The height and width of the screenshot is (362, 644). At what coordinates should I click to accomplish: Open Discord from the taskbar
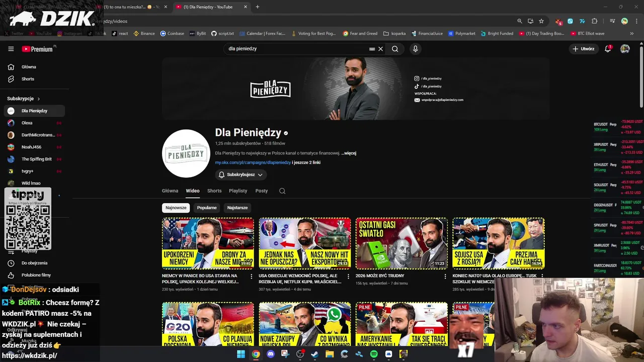tap(271, 354)
